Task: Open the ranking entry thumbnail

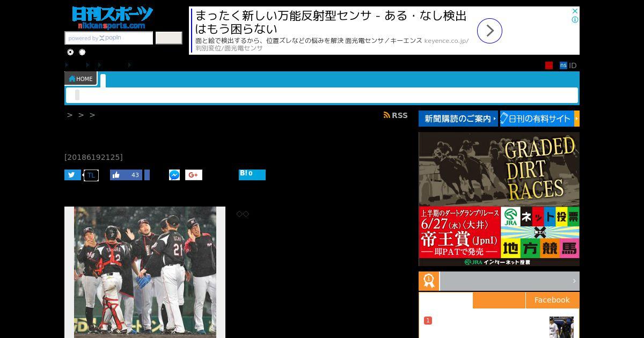Action: 561,327
